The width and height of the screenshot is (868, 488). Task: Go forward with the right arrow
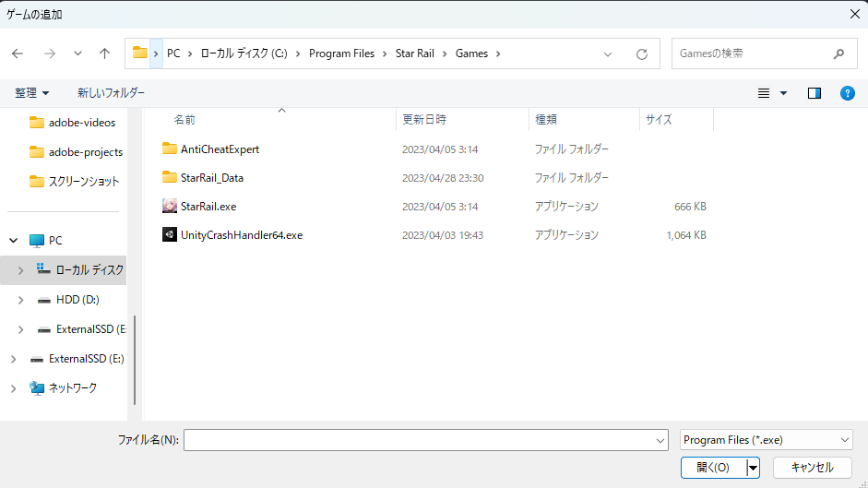tap(50, 54)
